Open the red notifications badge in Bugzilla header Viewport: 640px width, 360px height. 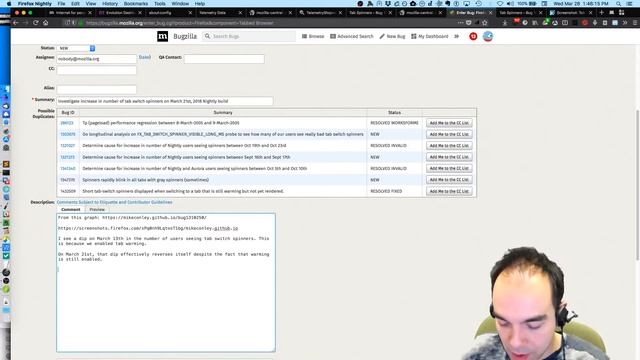pyautogui.click(x=473, y=36)
